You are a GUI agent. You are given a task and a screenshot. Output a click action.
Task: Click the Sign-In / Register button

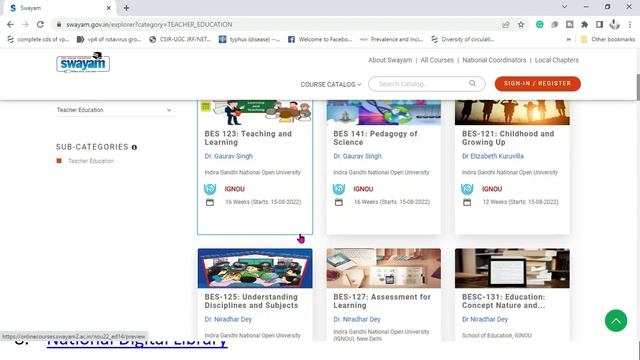pos(538,84)
